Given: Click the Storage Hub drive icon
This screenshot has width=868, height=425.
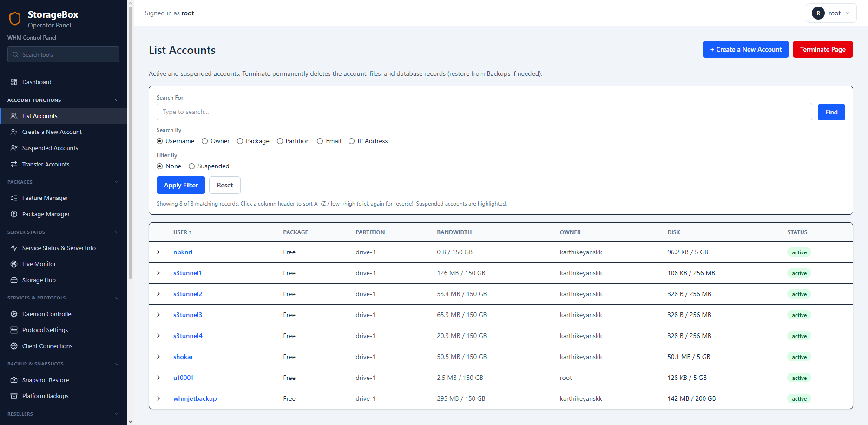Looking at the screenshot, I should click(x=14, y=280).
